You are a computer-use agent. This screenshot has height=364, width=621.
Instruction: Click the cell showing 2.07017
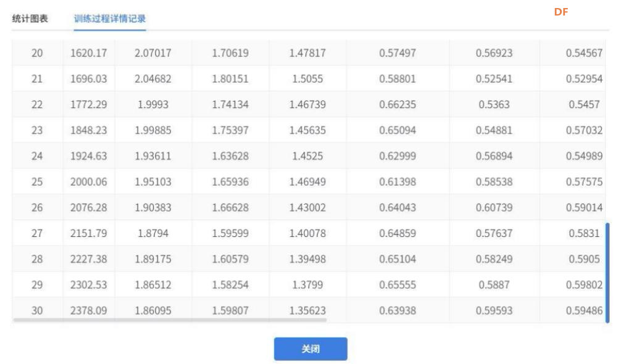click(x=153, y=53)
